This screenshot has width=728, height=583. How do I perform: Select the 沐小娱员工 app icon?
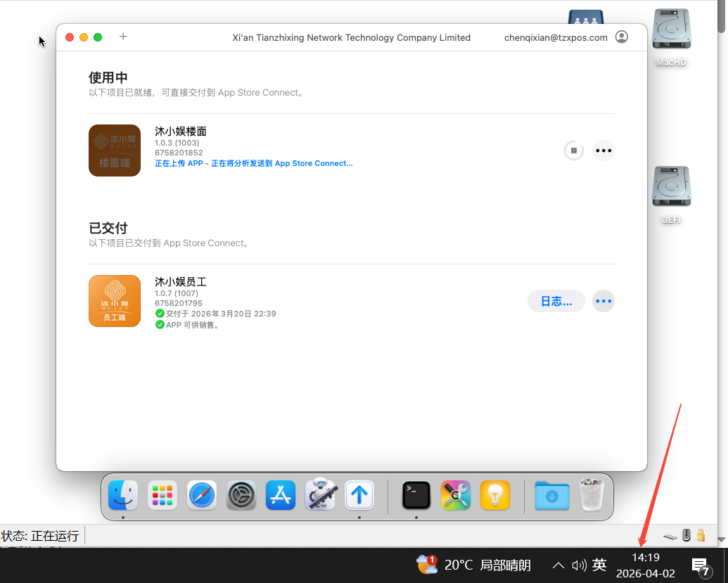click(115, 301)
